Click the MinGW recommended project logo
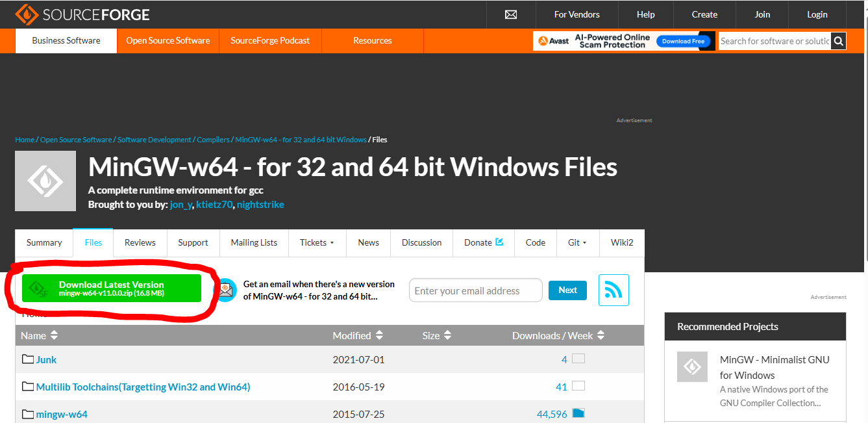Image resolution: width=868 pixels, height=423 pixels. (693, 367)
